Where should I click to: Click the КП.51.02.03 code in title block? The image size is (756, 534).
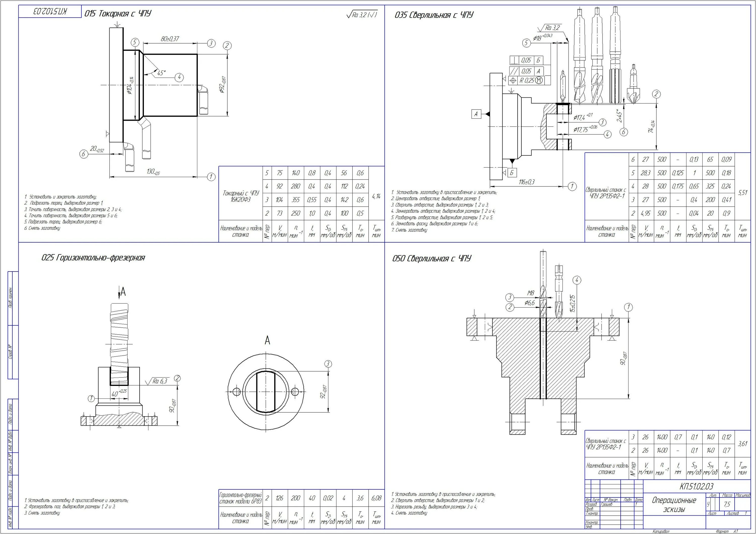[696, 486]
